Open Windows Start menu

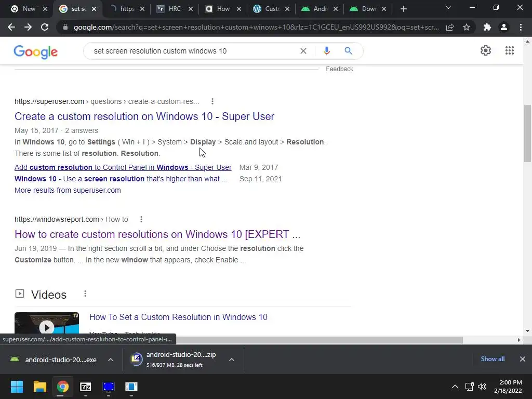[17, 387]
